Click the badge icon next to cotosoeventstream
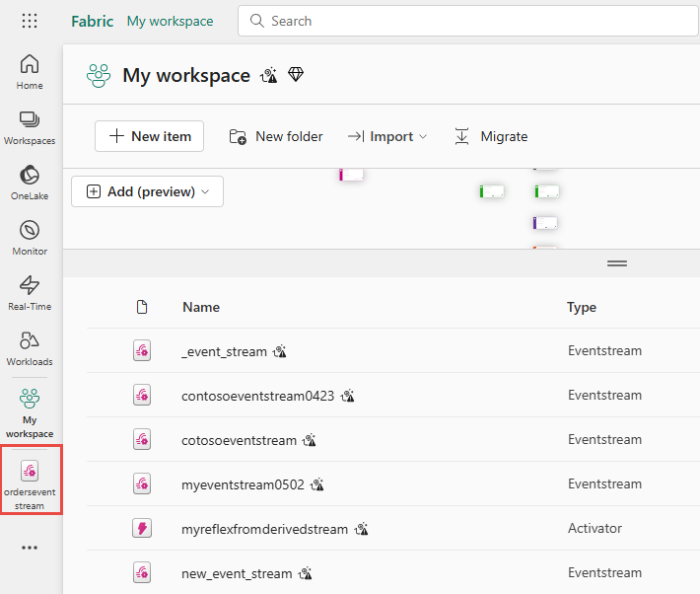Image resolution: width=700 pixels, height=594 pixels. pyautogui.click(x=309, y=440)
